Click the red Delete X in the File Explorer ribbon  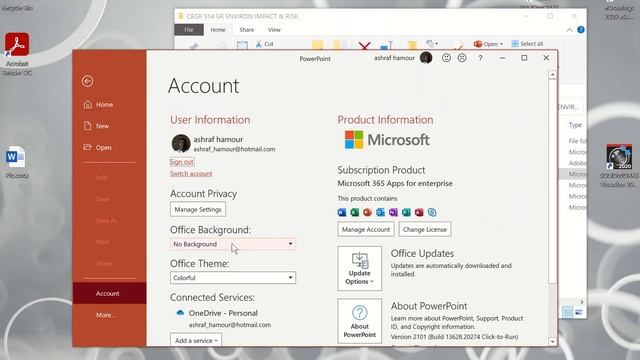[x=364, y=45]
